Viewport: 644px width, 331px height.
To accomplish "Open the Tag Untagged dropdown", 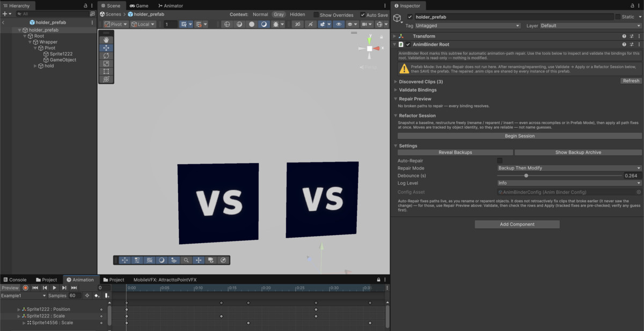I will 467,25.
